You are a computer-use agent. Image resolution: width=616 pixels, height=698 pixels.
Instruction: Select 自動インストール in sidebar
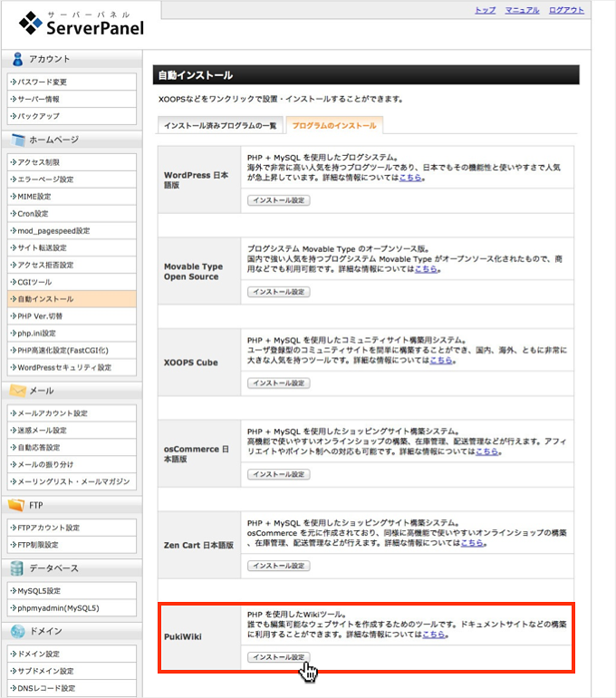(72, 299)
